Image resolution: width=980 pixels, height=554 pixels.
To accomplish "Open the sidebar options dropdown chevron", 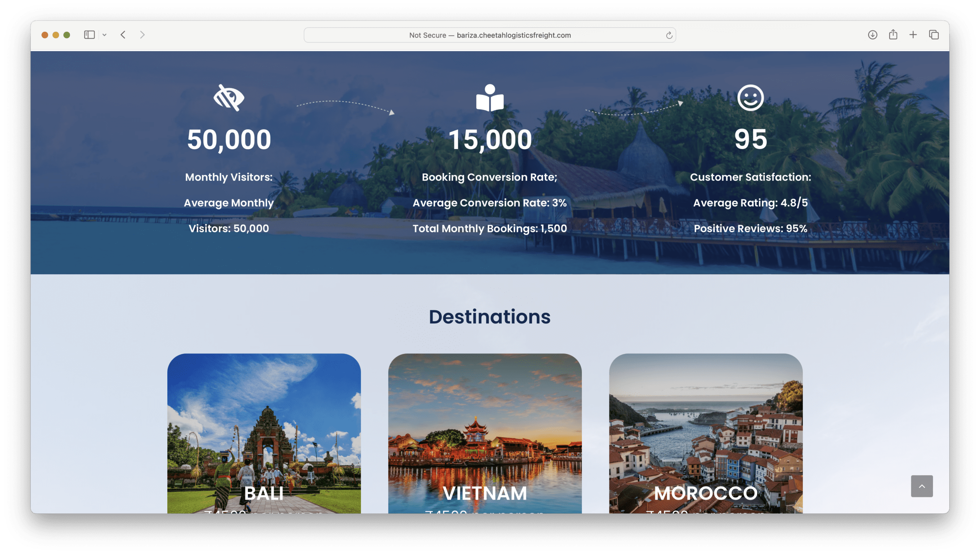I will tap(104, 35).
